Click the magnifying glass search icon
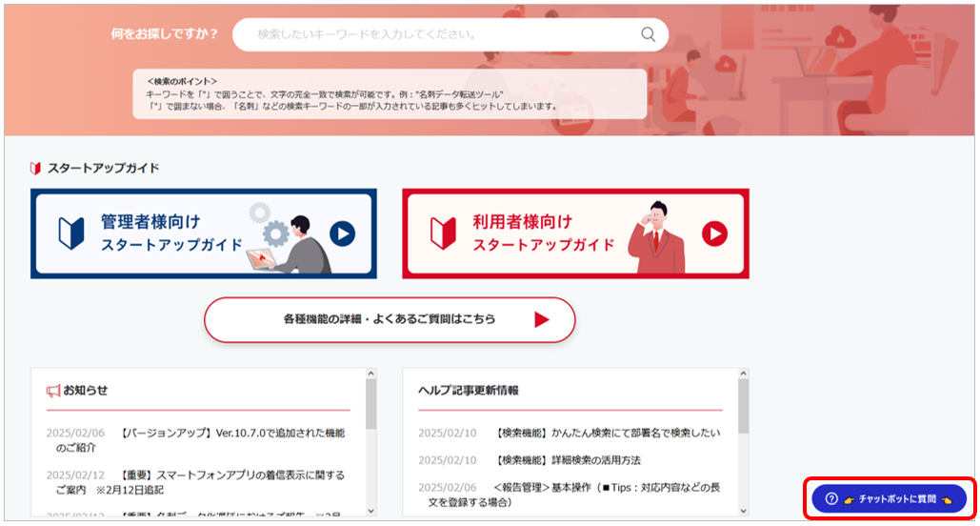The image size is (980, 526). [649, 34]
